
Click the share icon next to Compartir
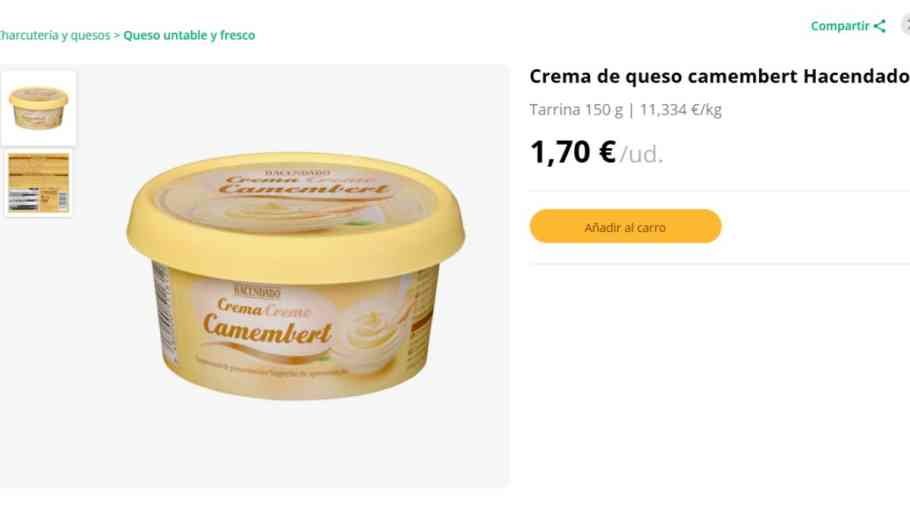tap(880, 26)
